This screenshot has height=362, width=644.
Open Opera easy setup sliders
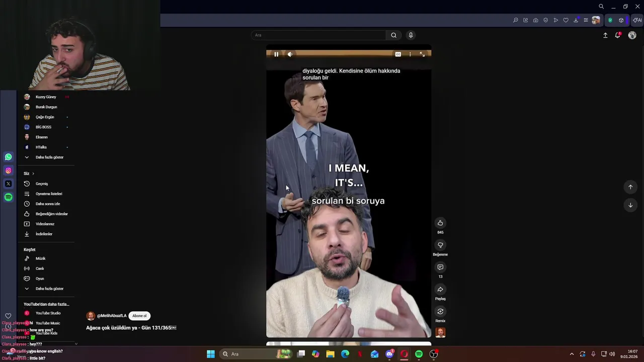click(x=586, y=20)
